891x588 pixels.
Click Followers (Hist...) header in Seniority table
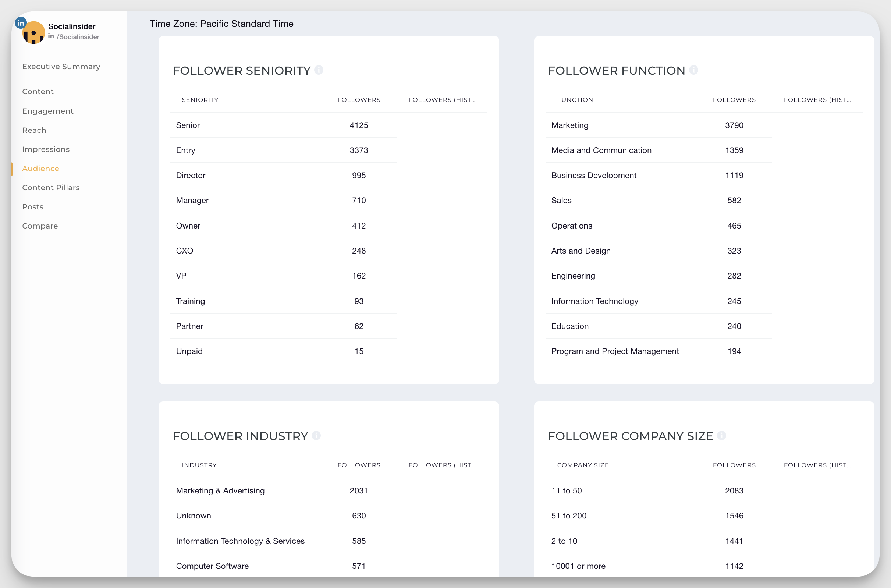click(441, 100)
